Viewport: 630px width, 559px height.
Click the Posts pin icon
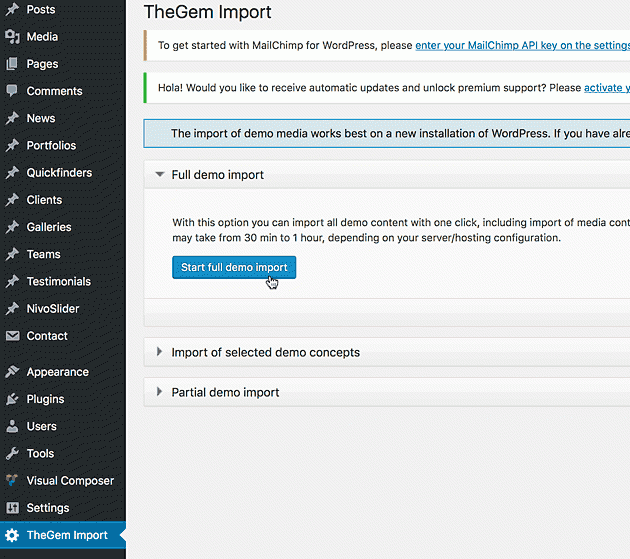tap(12, 9)
